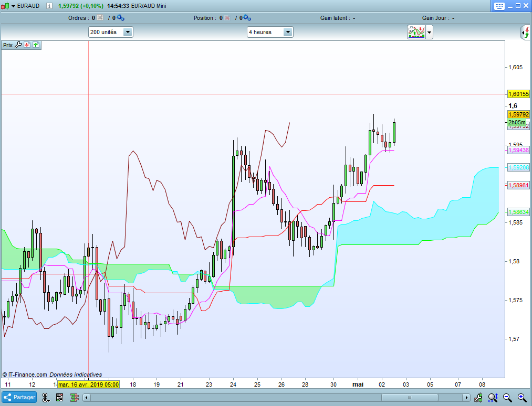This screenshot has width=532, height=406.
Task: Click the red down arrow in Prix
Action: click(27, 45)
